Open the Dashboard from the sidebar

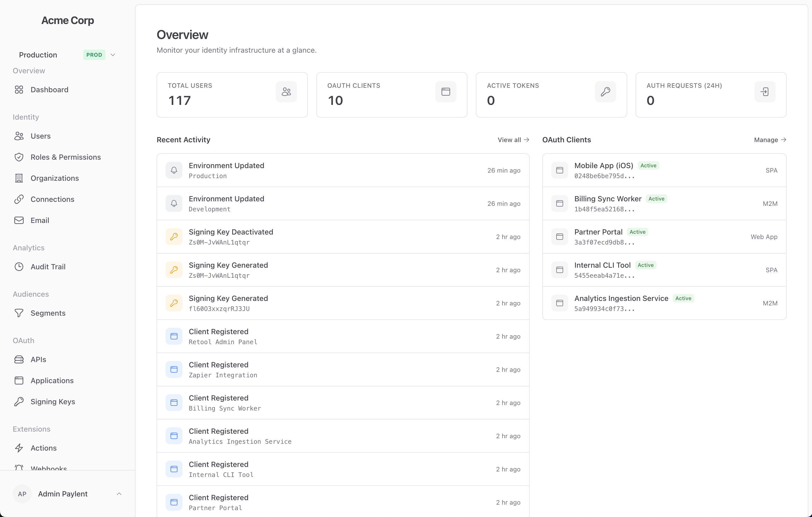point(50,89)
